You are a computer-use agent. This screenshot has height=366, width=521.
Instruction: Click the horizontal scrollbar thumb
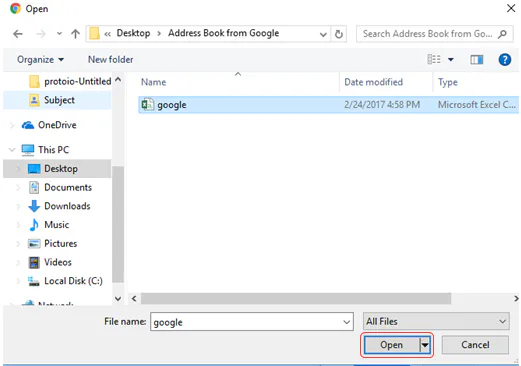click(296, 298)
